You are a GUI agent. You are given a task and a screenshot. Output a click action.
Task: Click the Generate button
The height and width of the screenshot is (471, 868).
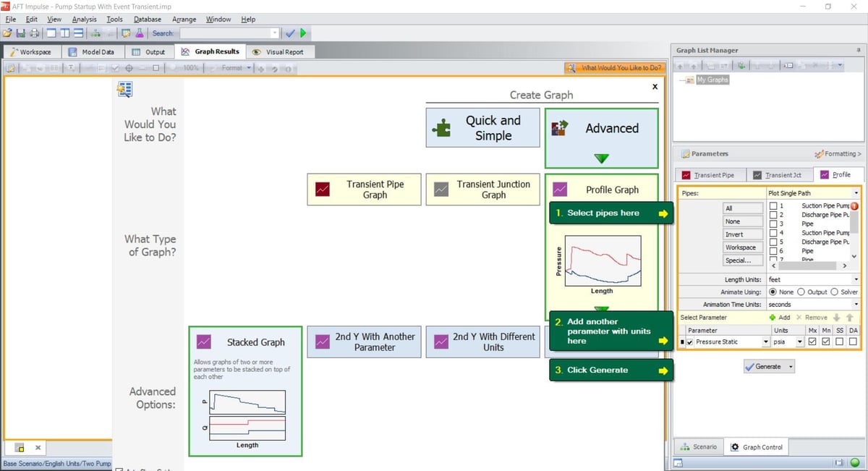click(x=768, y=366)
